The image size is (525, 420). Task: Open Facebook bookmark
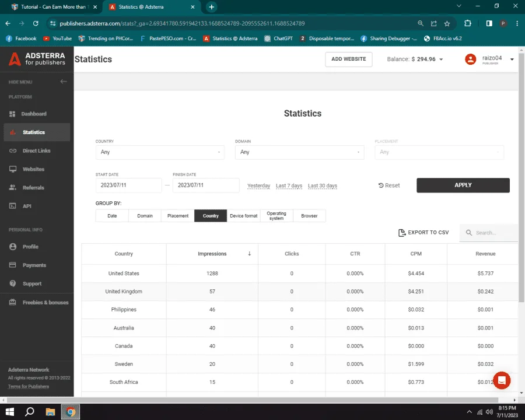click(21, 38)
